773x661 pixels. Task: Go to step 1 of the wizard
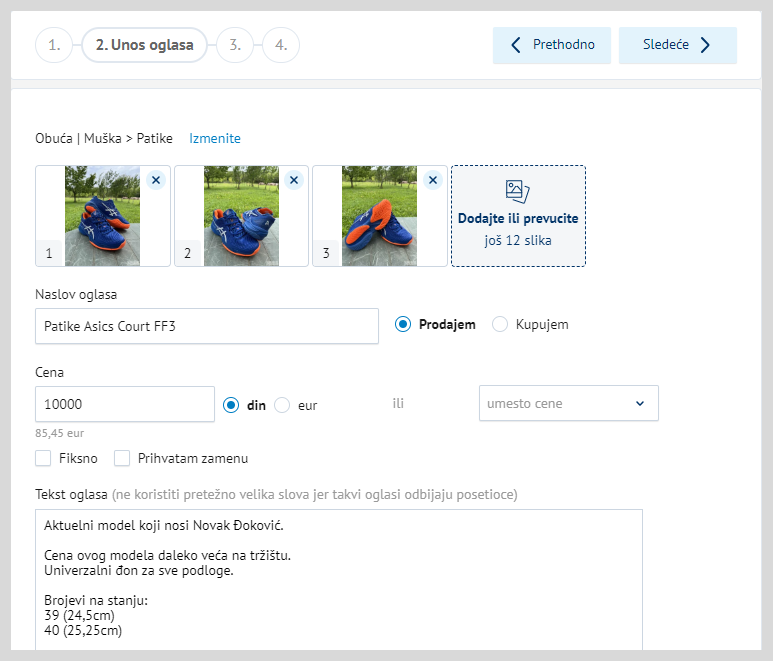point(54,45)
